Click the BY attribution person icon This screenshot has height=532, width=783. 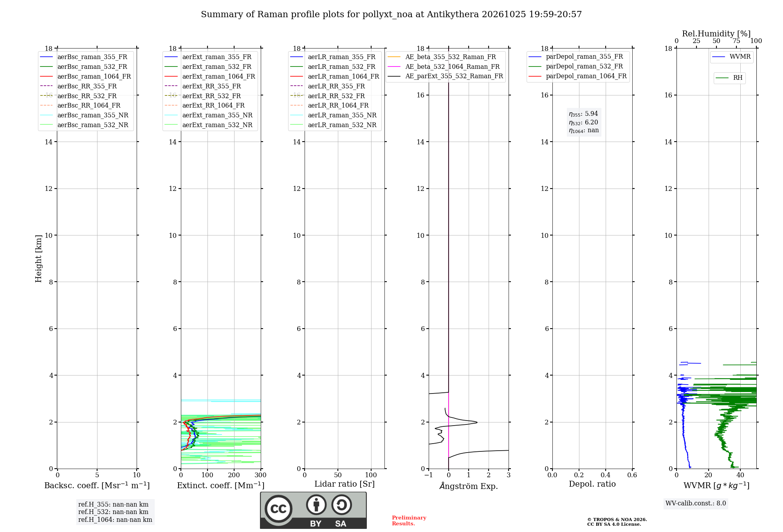point(316,505)
